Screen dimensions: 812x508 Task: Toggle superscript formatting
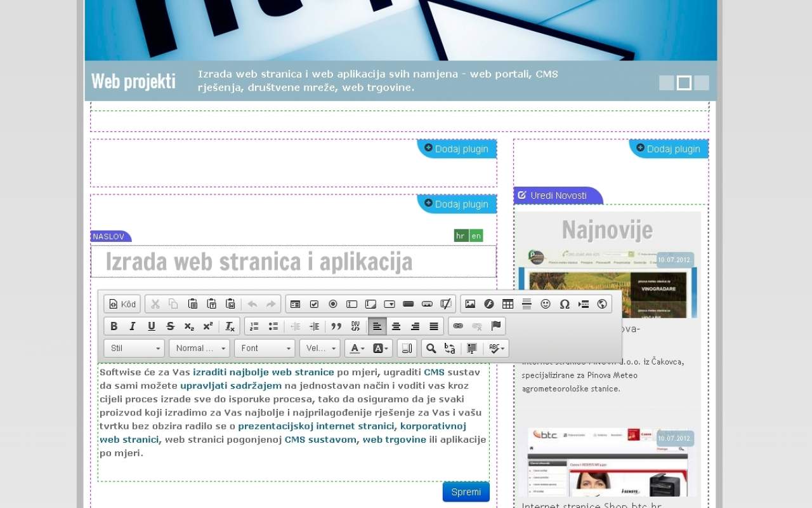coord(208,326)
